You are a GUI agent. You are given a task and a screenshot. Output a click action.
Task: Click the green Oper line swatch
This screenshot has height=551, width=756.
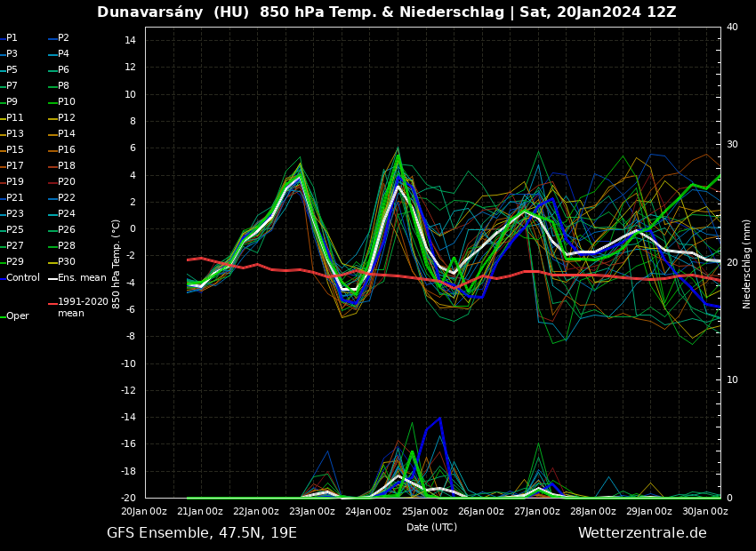pos(3,316)
